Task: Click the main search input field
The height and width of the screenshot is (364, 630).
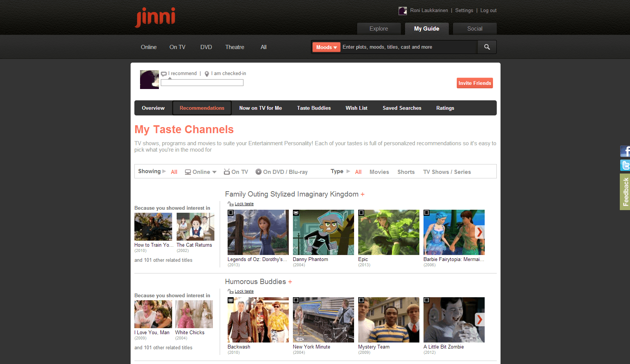Action: coord(409,47)
